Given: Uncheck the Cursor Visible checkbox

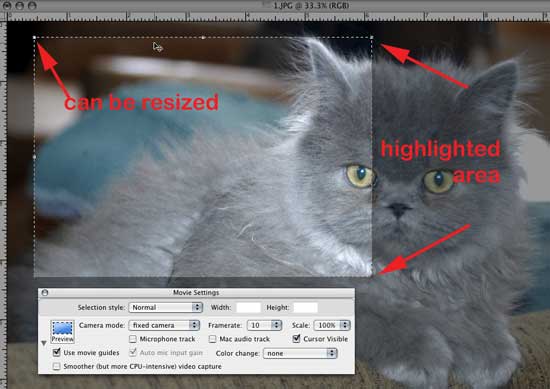Looking at the screenshot, I should tap(296, 338).
